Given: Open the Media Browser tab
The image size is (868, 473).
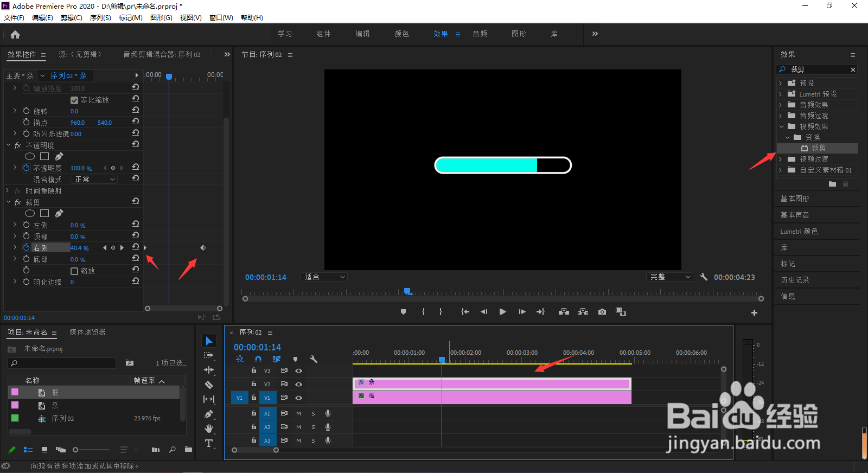Looking at the screenshot, I should click(x=88, y=332).
